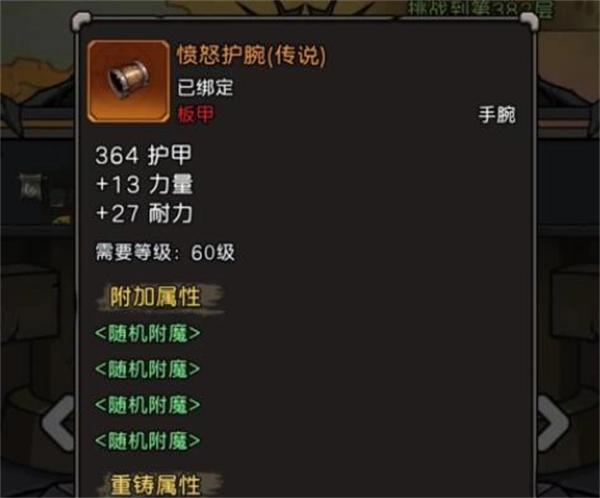This screenshot has height=498, width=600.
Task: Click the item title 愤怒护腕(传说)
Action: [x=251, y=55]
